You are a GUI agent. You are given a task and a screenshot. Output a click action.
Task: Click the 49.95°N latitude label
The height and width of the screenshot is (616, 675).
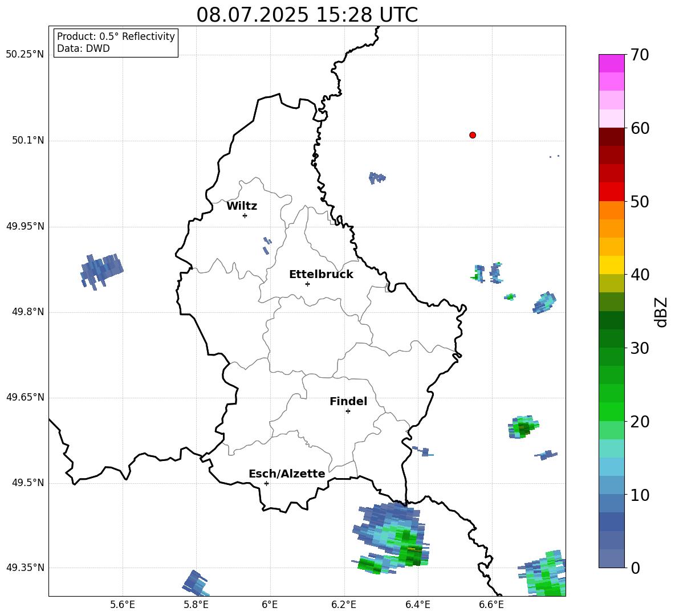(25, 226)
